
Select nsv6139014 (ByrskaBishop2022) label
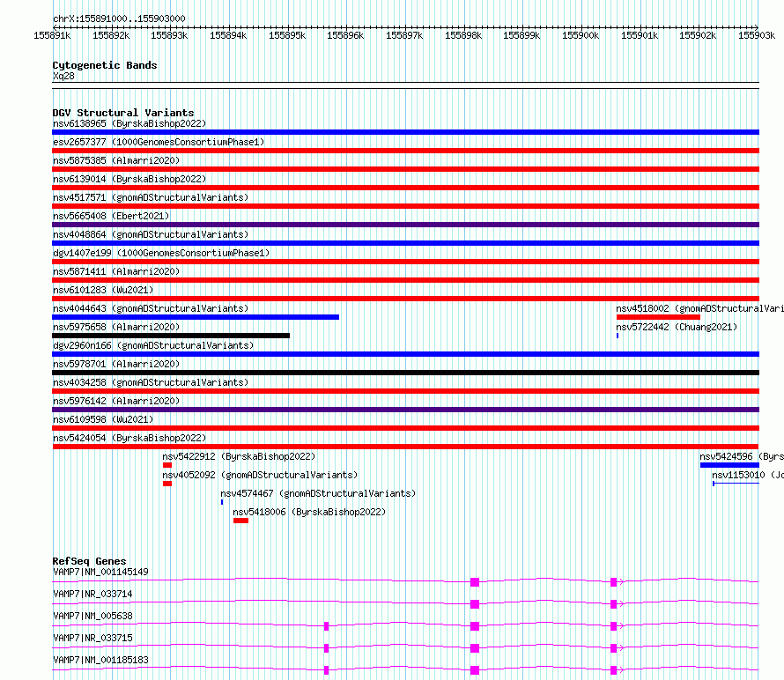(x=129, y=179)
